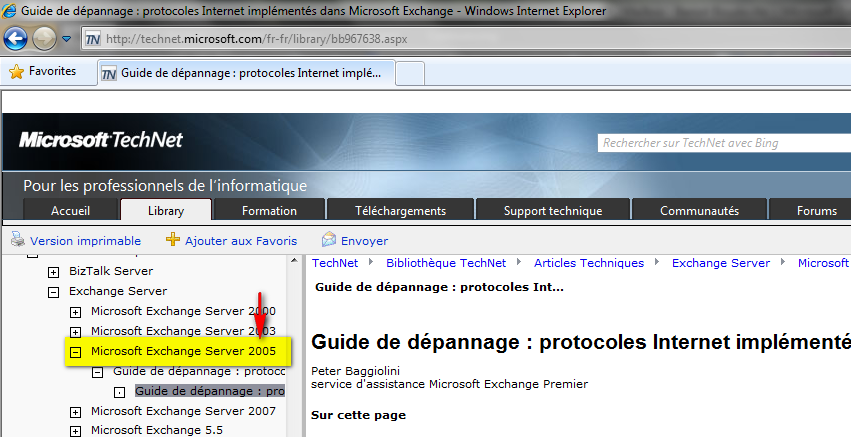Select Microsoft Exchange Server 2007 item
Viewport: 851px width, 437px height.
[183, 411]
